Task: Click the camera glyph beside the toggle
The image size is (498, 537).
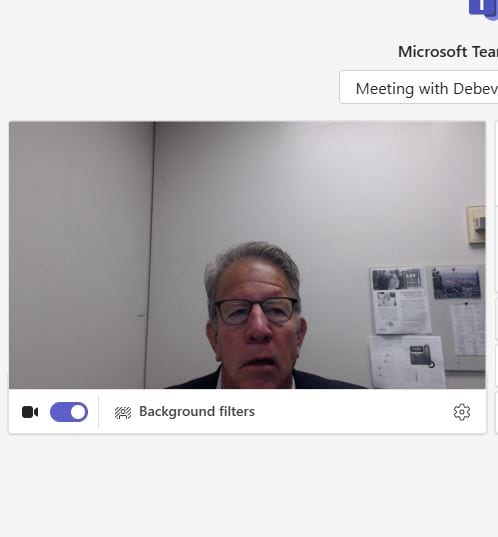Action: point(30,412)
